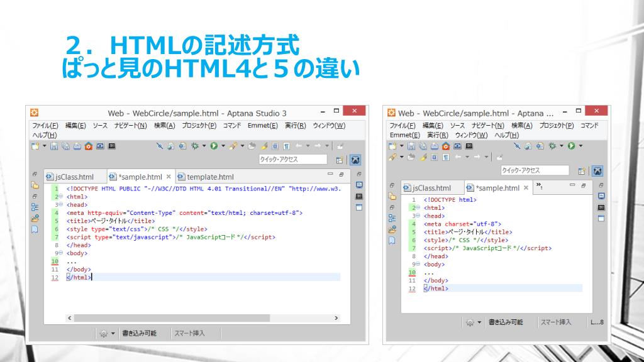The image size is (644, 362).
Task: Toggle Mark Occurrences highlighter in left window
Action: 264,146
